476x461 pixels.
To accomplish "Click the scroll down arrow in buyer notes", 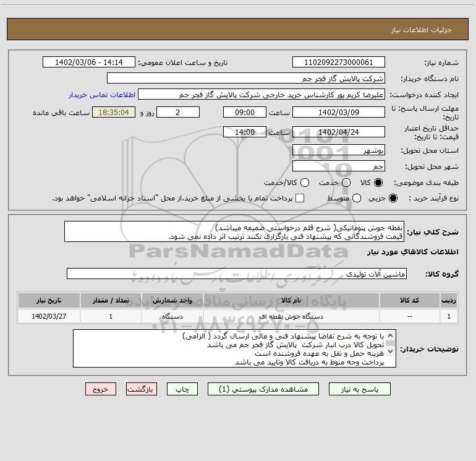I will click(391, 351).
